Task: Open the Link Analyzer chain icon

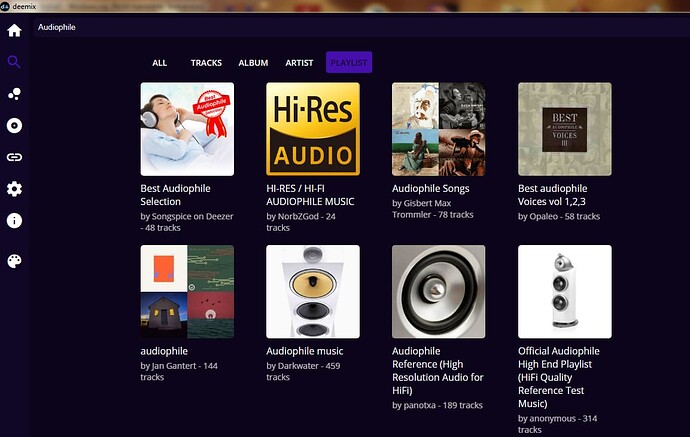Action: 14,157
